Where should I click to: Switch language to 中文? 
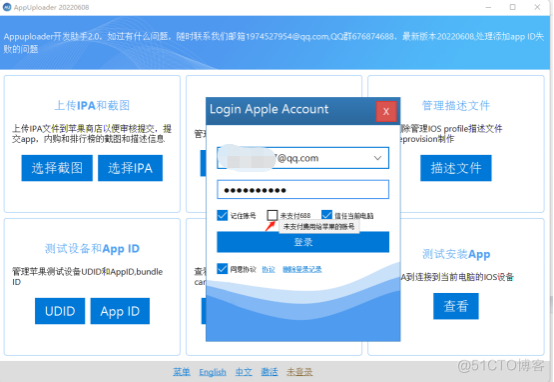tap(244, 372)
